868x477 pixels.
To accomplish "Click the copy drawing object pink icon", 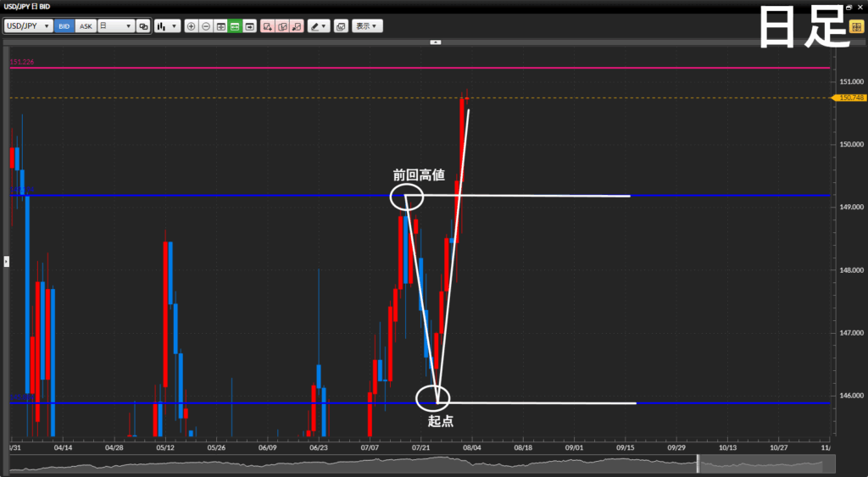I will coord(282,26).
